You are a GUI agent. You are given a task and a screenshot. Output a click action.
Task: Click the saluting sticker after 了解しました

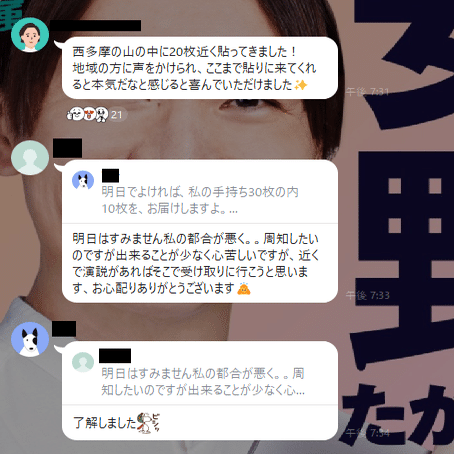[x=148, y=423]
